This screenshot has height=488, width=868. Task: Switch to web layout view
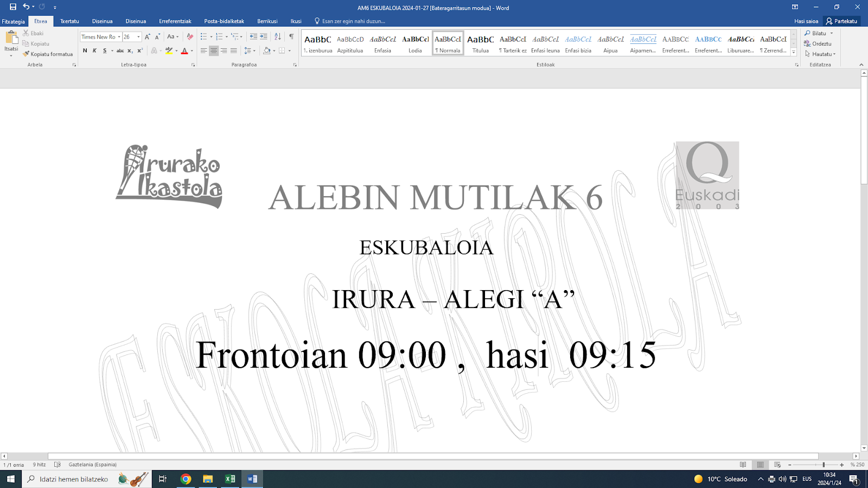(x=777, y=465)
